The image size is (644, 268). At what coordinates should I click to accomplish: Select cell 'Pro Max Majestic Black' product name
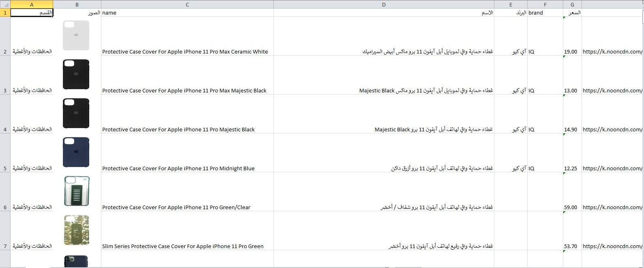tap(187, 75)
